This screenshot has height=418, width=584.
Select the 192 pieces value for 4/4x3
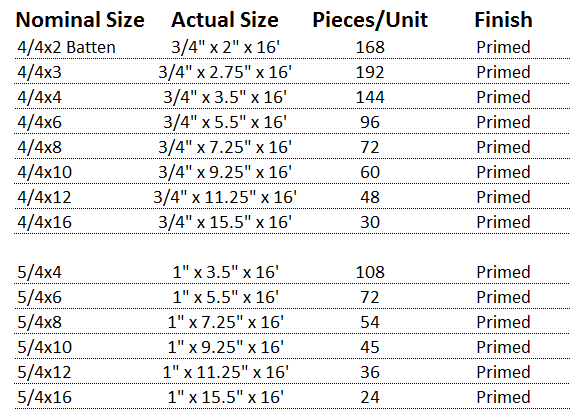pyautogui.click(x=370, y=72)
